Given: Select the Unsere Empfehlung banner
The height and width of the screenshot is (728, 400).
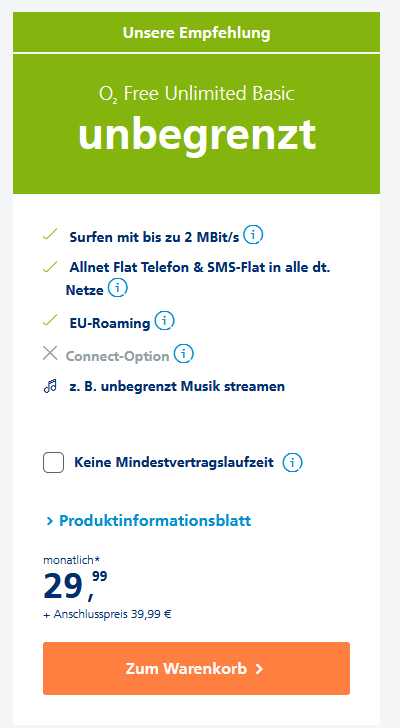Looking at the screenshot, I should (x=196, y=32).
